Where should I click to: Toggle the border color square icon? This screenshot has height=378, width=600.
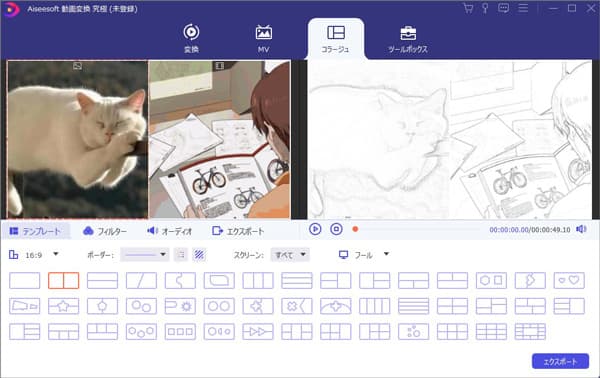tap(181, 254)
